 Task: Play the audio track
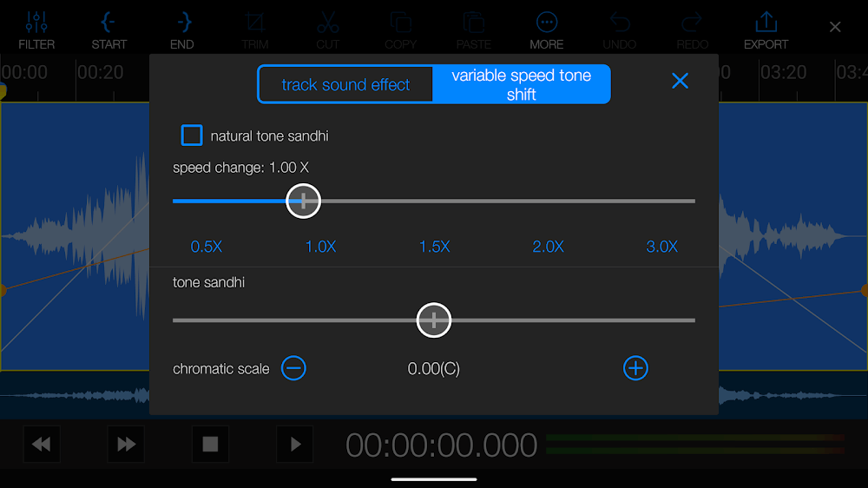point(295,445)
